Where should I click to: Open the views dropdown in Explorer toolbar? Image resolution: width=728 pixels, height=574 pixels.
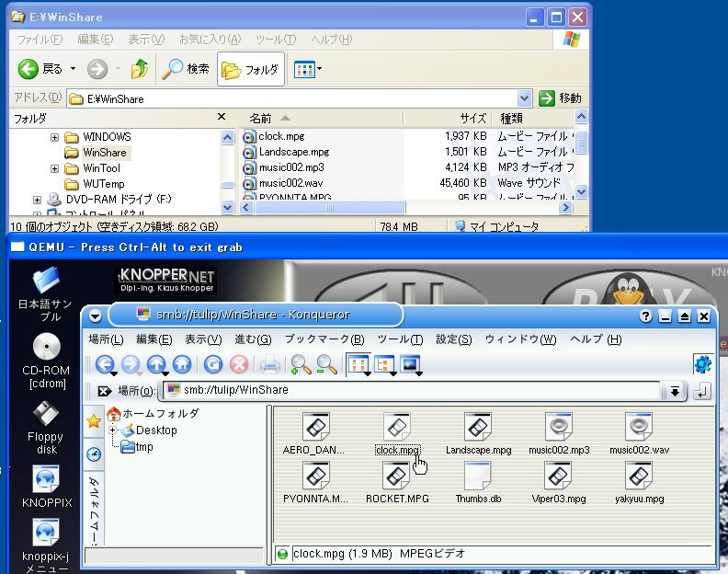[308, 70]
